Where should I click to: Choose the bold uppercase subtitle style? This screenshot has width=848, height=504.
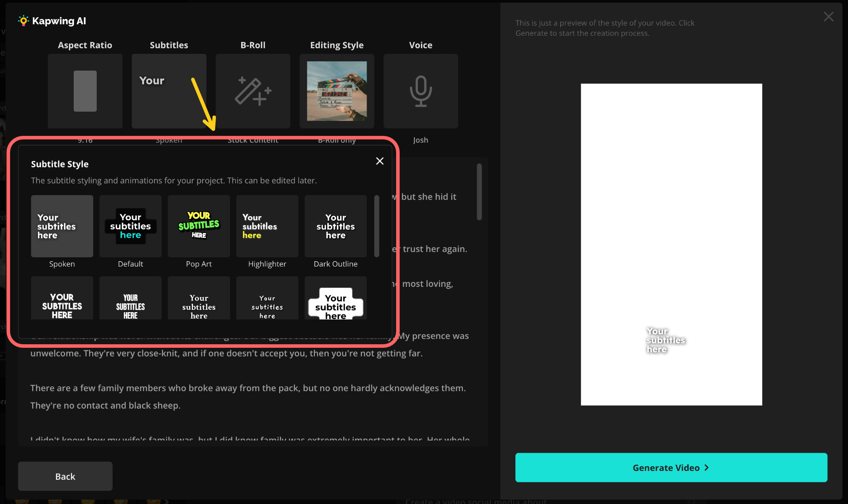click(x=62, y=298)
